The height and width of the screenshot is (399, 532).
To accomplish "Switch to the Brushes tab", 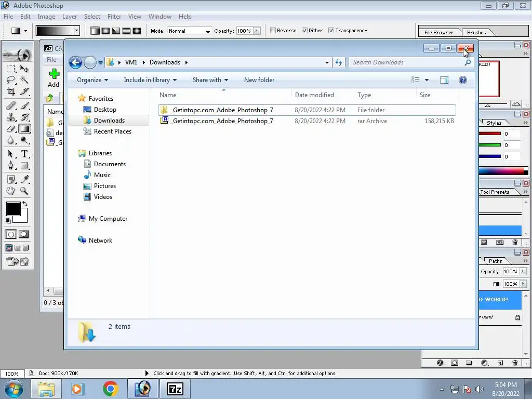I will tap(476, 33).
